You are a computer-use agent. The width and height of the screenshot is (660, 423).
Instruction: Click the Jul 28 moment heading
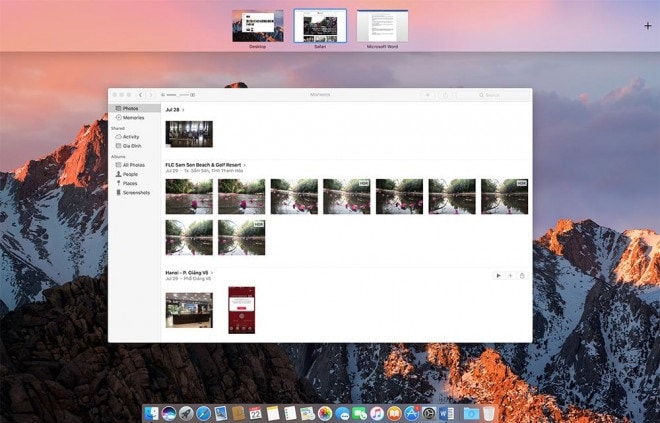pos(173,110)
